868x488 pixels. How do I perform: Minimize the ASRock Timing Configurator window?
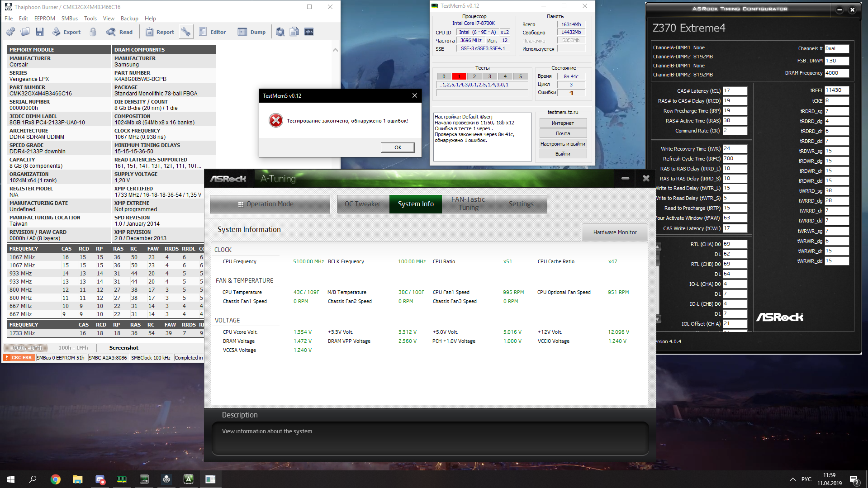[840, 9]
